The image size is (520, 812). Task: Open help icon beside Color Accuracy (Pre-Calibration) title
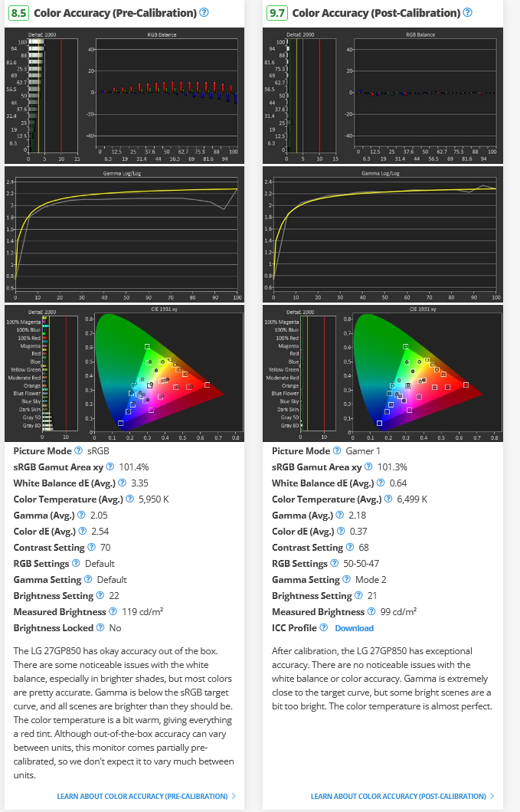(204, 12)
